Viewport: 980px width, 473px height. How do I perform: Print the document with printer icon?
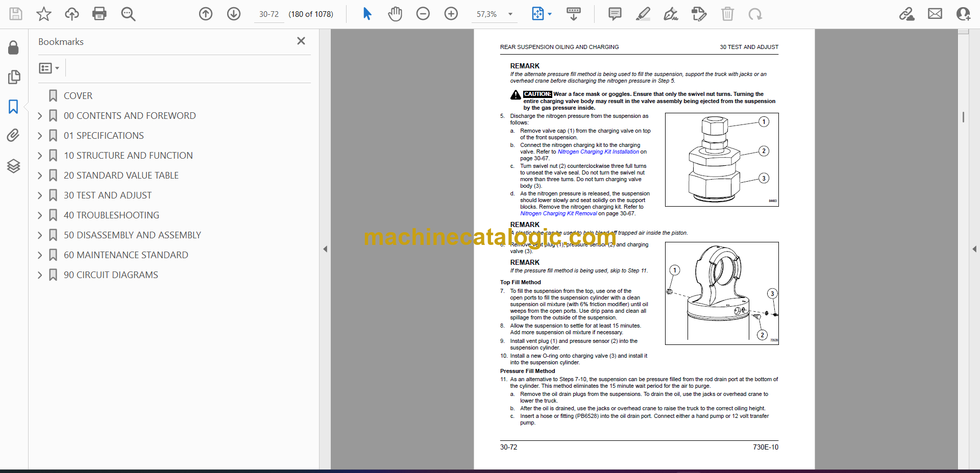point(100,14)
